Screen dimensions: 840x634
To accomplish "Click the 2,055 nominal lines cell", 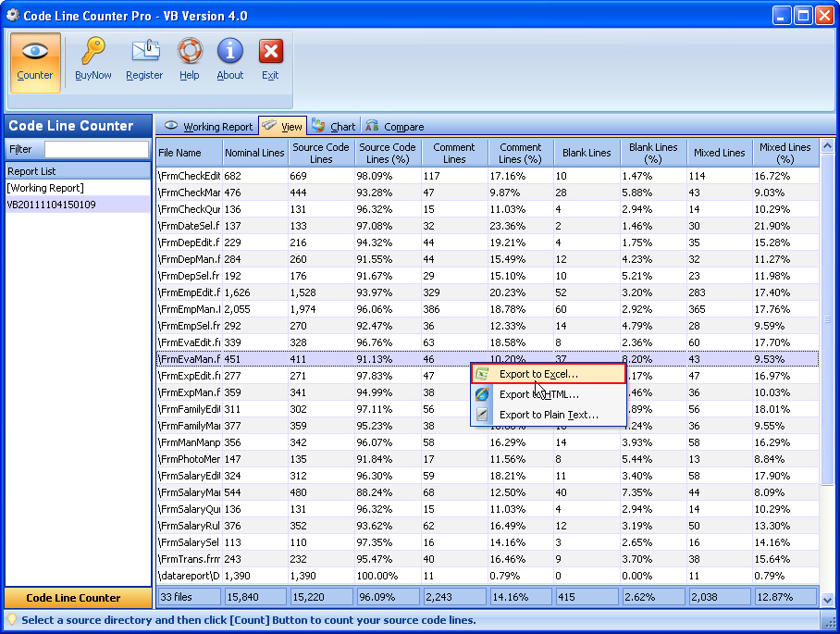I will coord(255,309).
